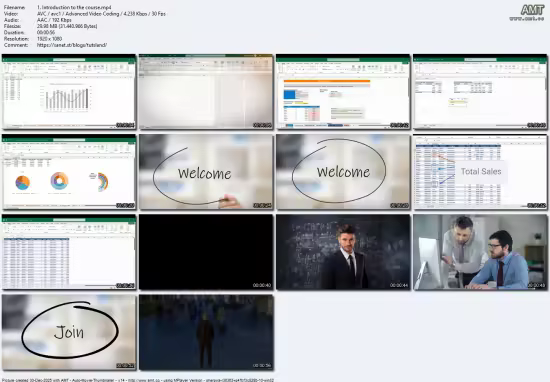
Task: Click the Comment URL in the header
Action: coord(72,45)
